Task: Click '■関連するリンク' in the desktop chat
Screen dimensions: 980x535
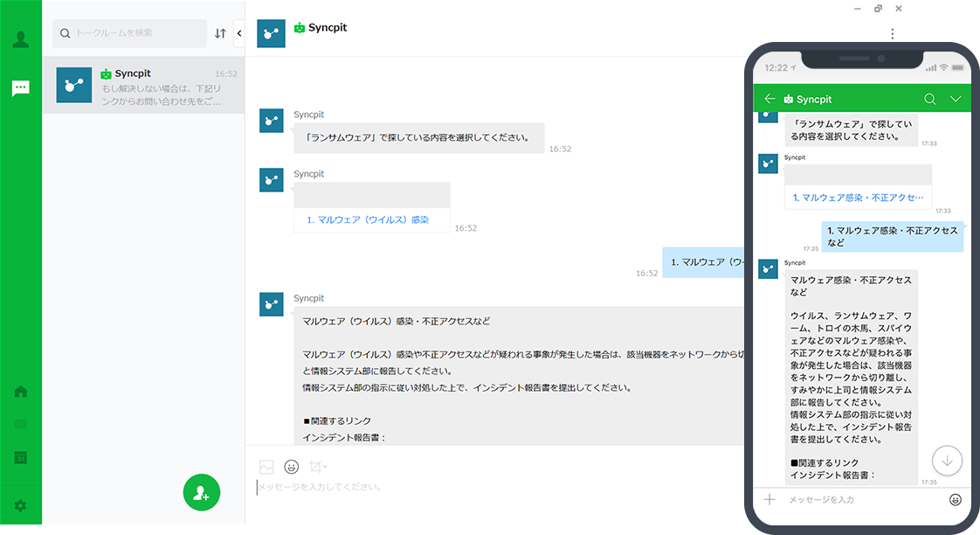Action: pyautogui.click(x=337, y=421)
